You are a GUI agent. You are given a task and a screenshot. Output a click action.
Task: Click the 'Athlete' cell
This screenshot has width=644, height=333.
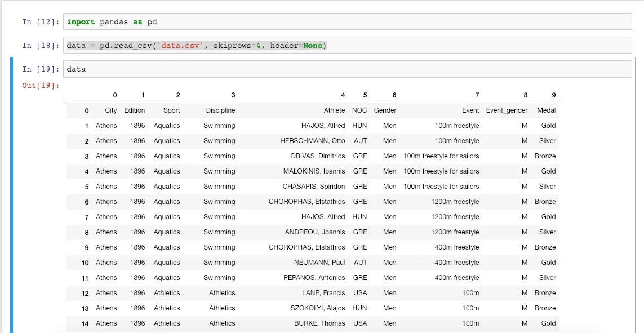pos(334,110)
